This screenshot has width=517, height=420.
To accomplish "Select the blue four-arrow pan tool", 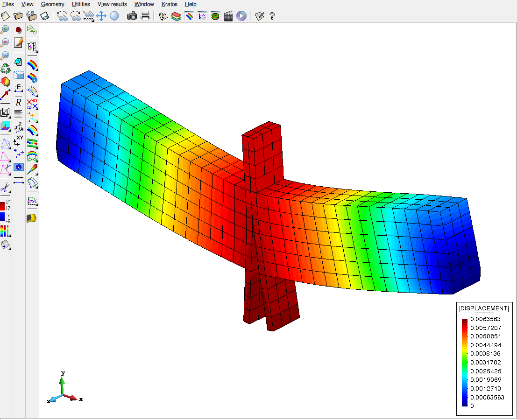I will click(101, 16).
